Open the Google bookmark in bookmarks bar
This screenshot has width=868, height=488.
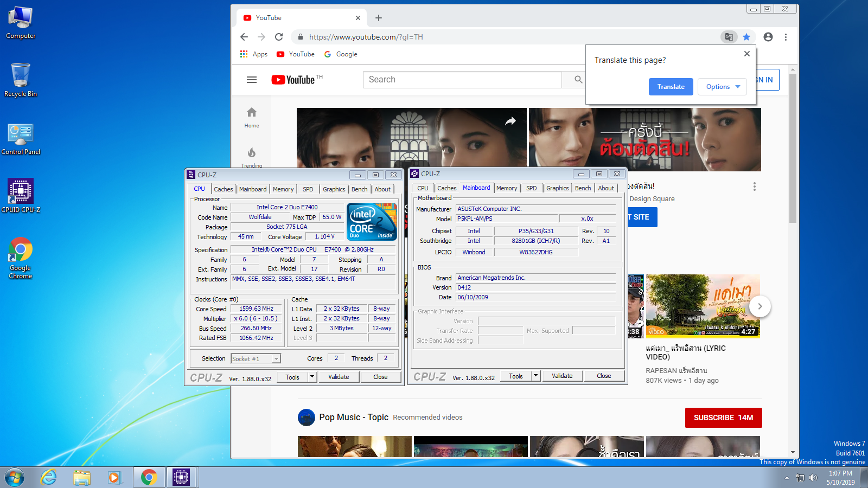tap(341, 54)
